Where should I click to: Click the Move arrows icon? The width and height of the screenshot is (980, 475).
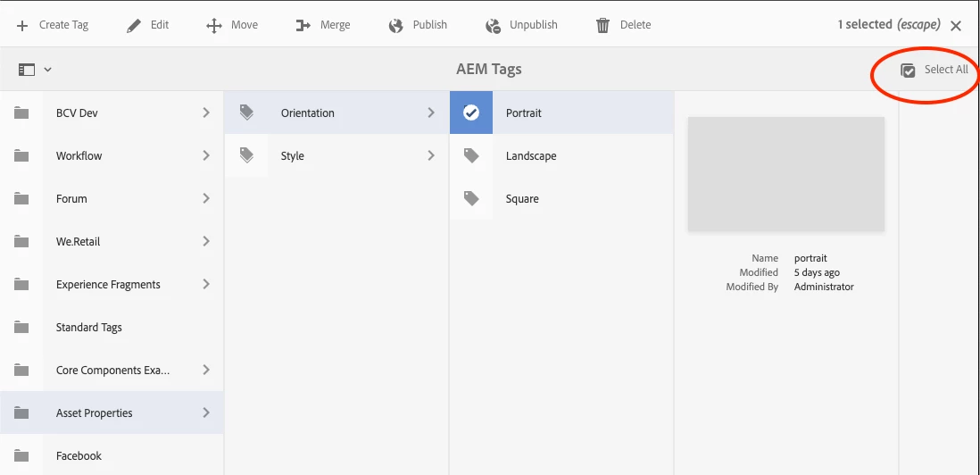click(214, 26)
